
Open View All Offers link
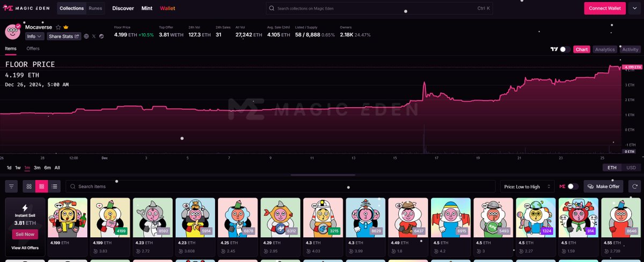click(25, 248)
